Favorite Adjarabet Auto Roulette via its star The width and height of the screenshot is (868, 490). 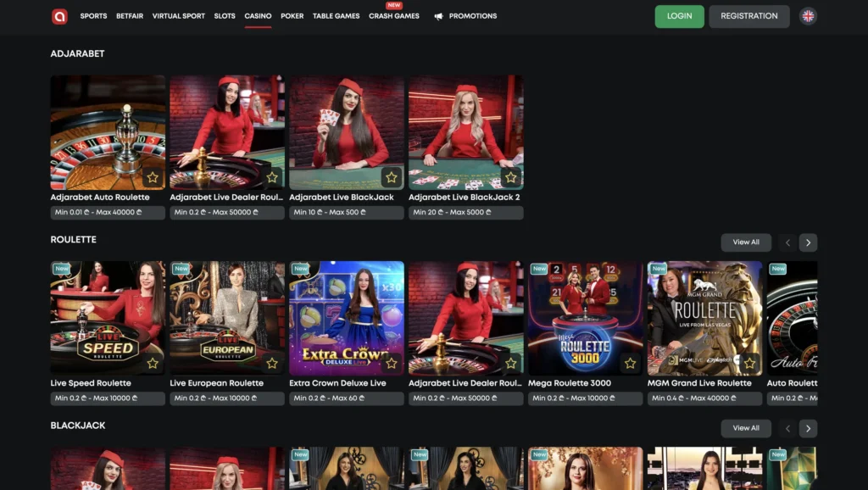(153, 177)
